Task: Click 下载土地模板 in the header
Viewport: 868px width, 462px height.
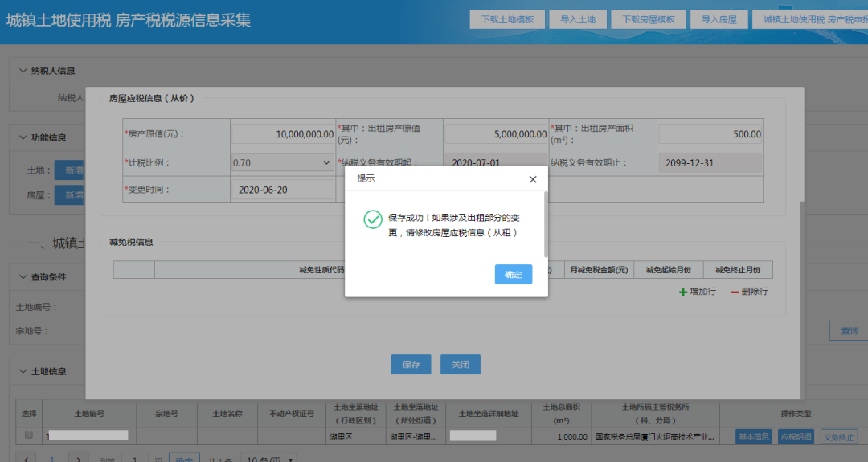Action: coord(507,19)
